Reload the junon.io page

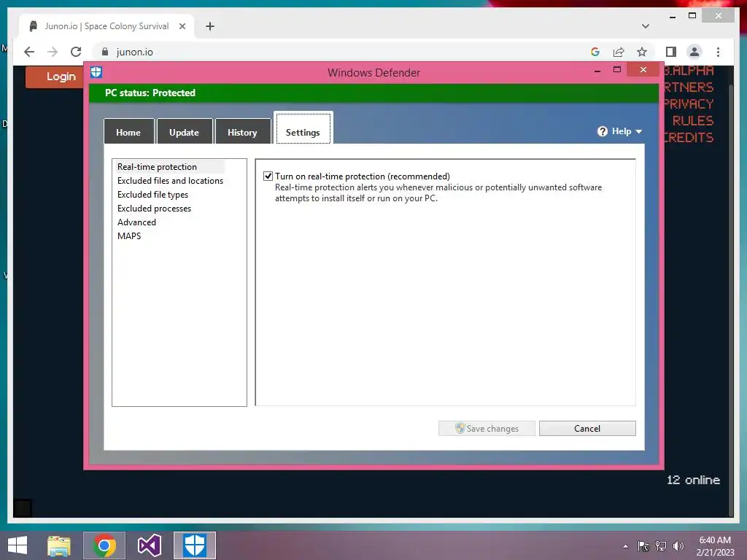76,52
